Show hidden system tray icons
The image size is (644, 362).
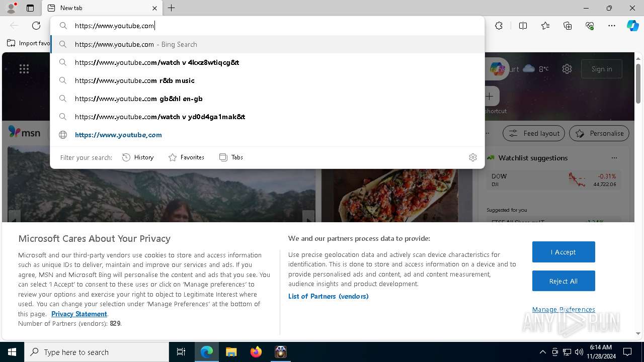[x=542, y=352]
